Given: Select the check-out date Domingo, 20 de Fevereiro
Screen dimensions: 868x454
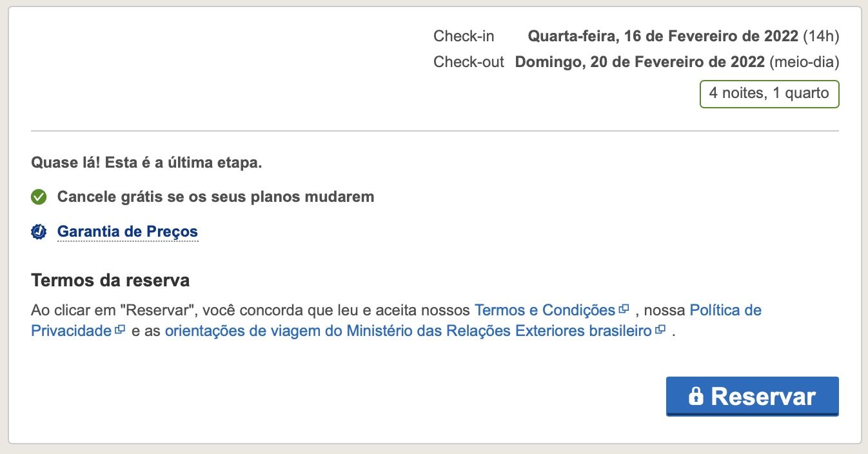Looking at the screenshot, I should (640, 63).
